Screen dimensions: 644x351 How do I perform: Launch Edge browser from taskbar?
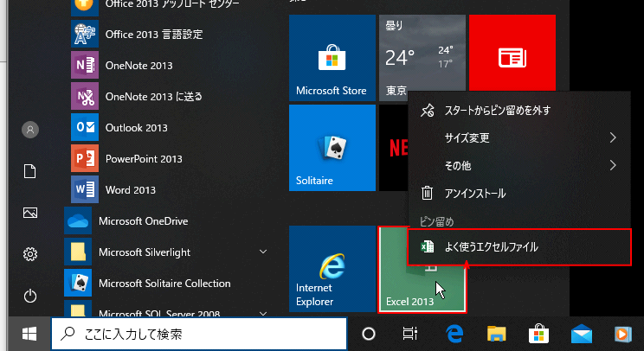[x=454, y=334]
